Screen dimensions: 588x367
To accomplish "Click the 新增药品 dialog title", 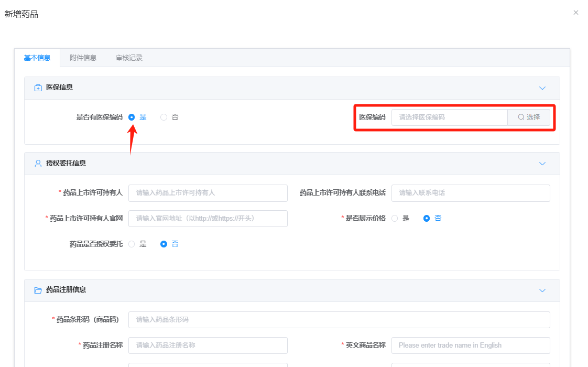I will coord(21,14).
